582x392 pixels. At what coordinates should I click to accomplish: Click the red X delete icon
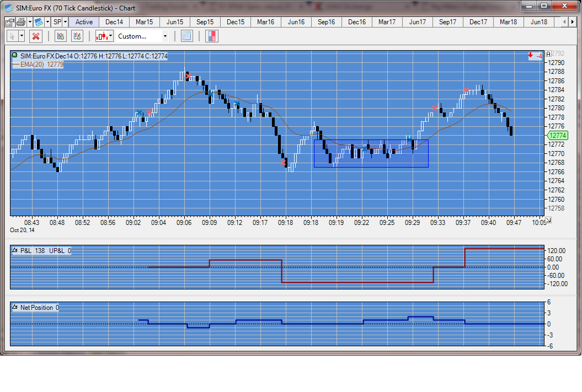pyautogui.click(x=36, y=36)
